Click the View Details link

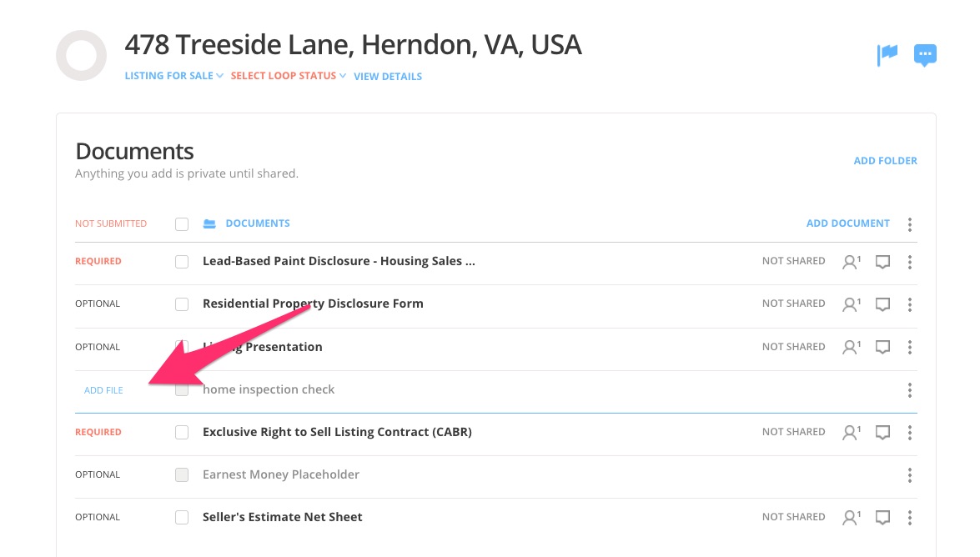388,77
